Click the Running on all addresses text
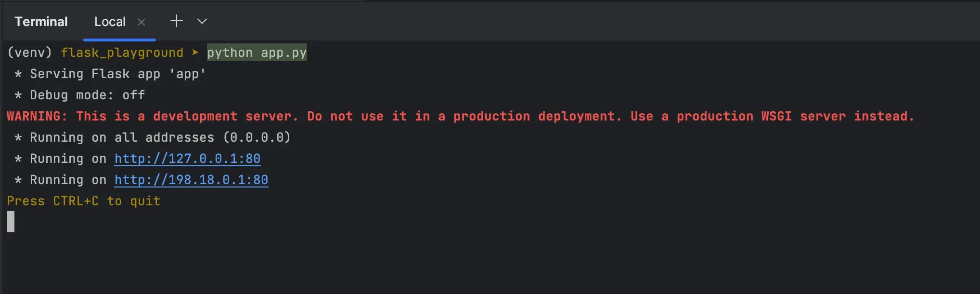 coord(122,137)
